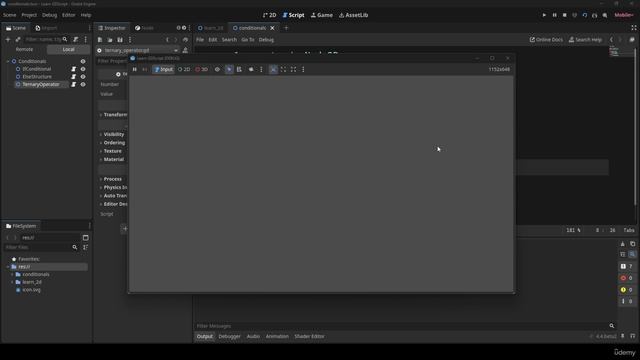Collapse the Conditionals root node

pos(8,61)
